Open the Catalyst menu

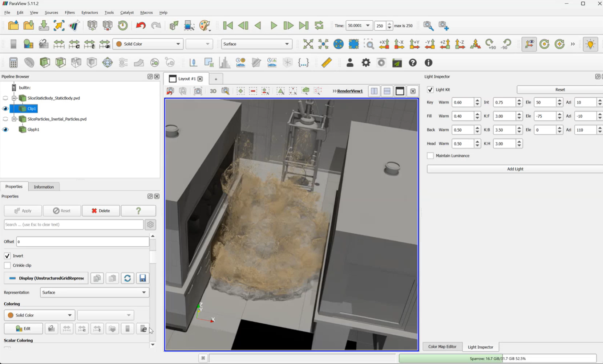127,12
